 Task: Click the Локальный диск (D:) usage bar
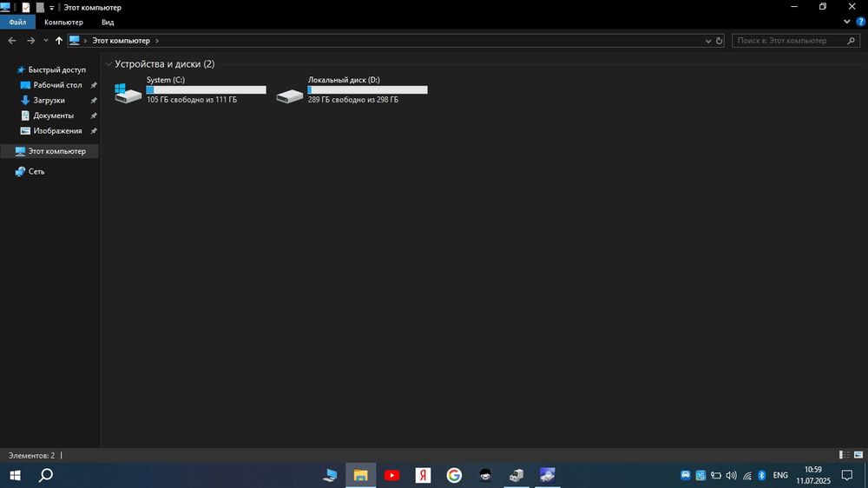click(x=367, y=89)
